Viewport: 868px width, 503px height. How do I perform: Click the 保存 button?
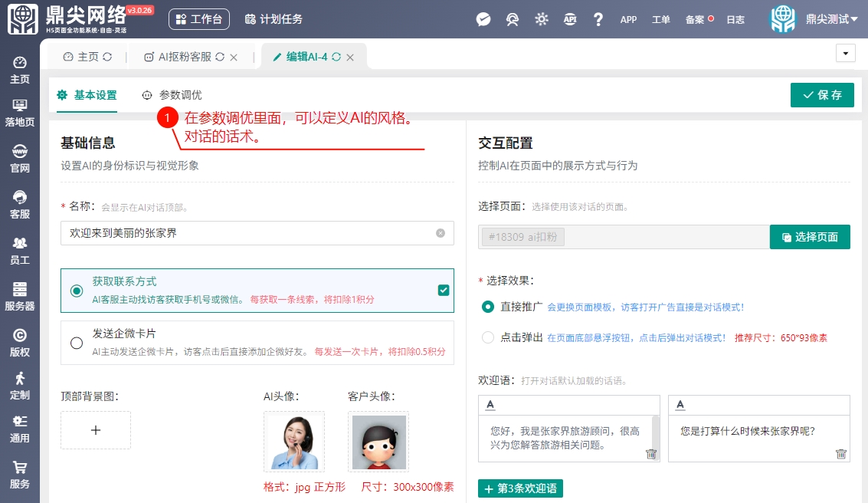(822, 95)
